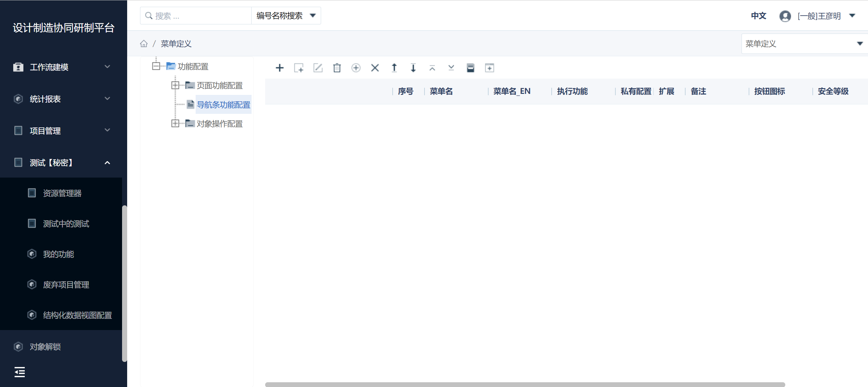
Task: Select 功能配置 tree item label
Action: [x=193, y=66]
